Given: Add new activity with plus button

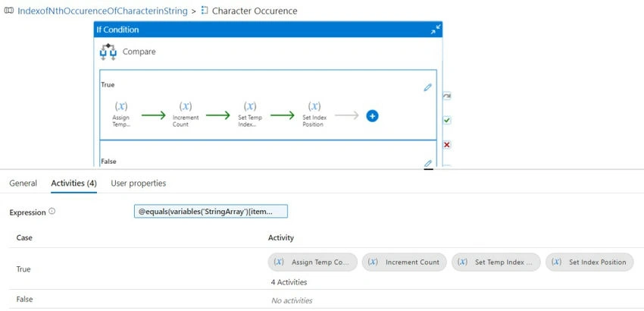Looking at the screenshot, I should click(x=372, y=116).
